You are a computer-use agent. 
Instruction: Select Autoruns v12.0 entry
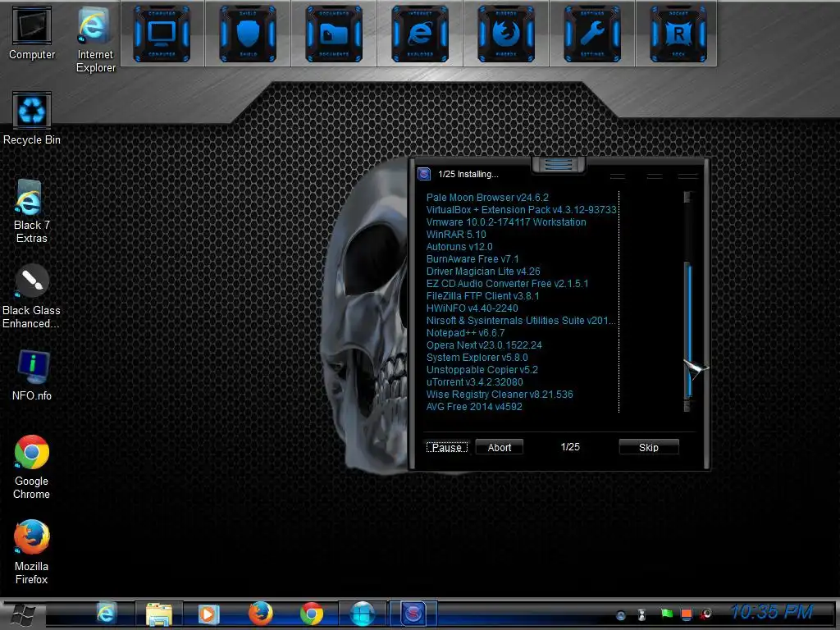(459, 246)
